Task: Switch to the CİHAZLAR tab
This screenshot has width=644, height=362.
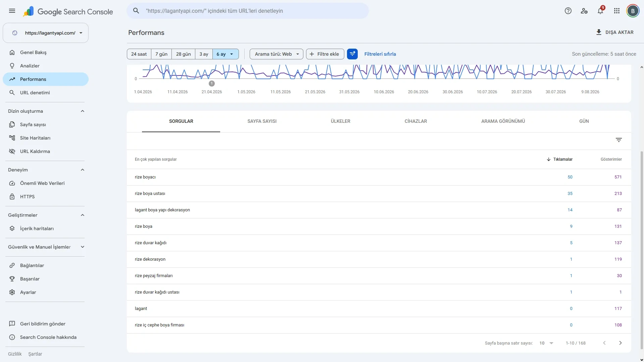Action: (x=415, y=121)
